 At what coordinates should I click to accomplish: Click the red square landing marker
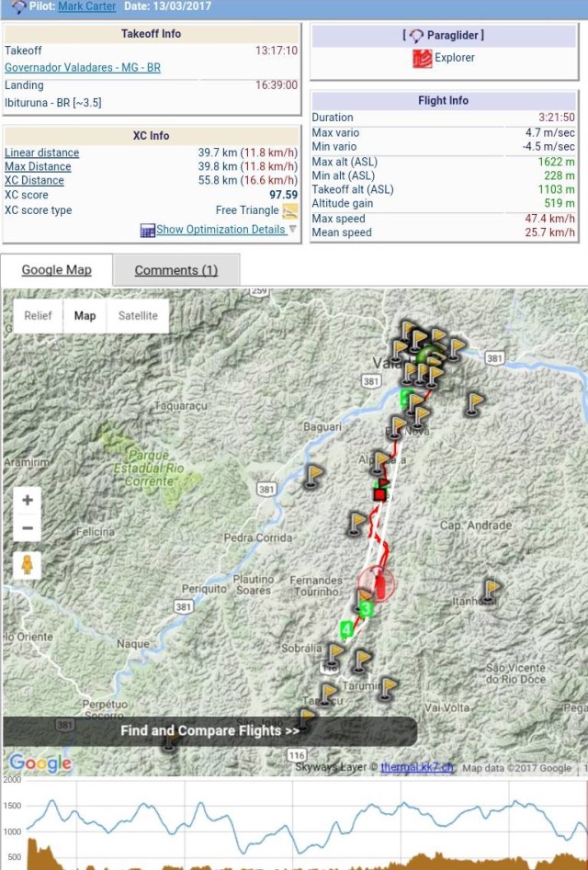(x=379, y=494)
